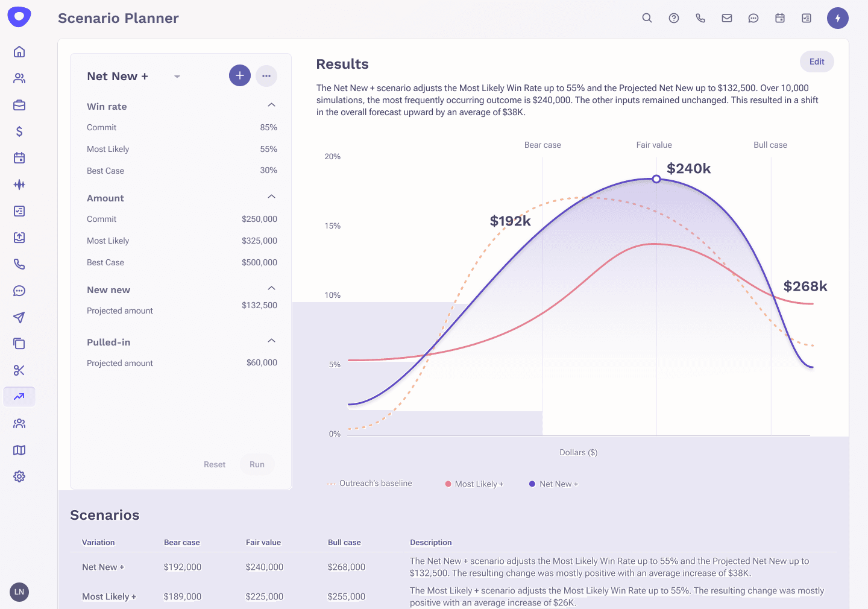Open the calendar icon in top bar
868x609 pixels.
tap(780, 18)
